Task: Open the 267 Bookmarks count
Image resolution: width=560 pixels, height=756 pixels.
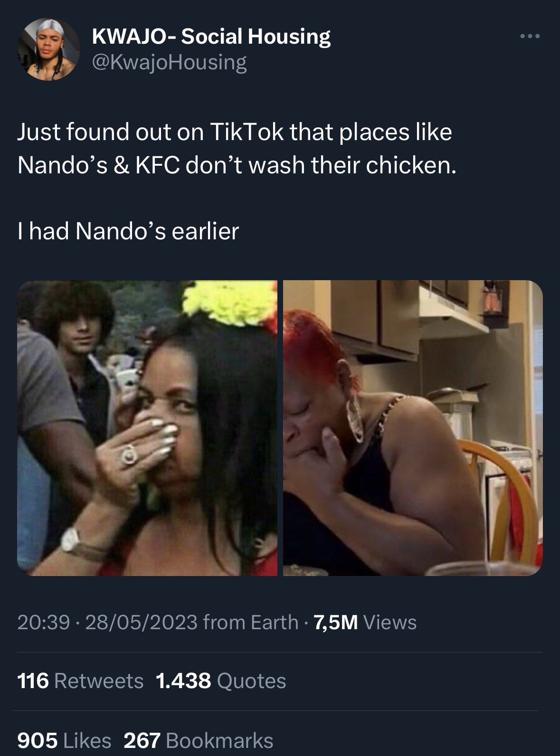Action: point(199,740)
